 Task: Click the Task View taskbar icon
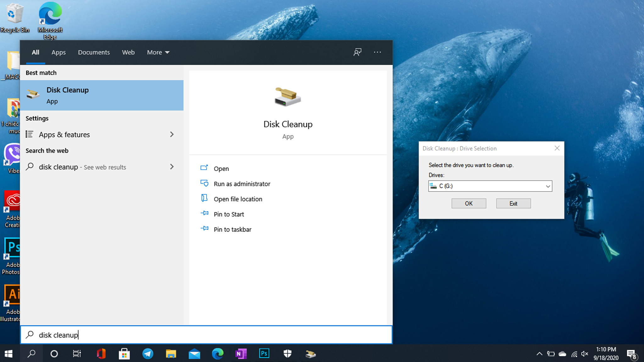tap(77, 354)
